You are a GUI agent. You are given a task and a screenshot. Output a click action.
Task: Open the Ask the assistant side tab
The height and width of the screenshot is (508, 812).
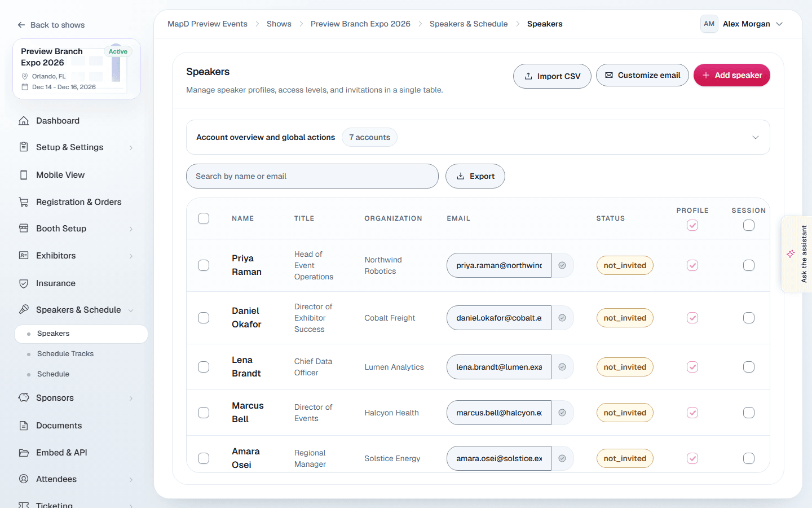[x=797, y=254]
